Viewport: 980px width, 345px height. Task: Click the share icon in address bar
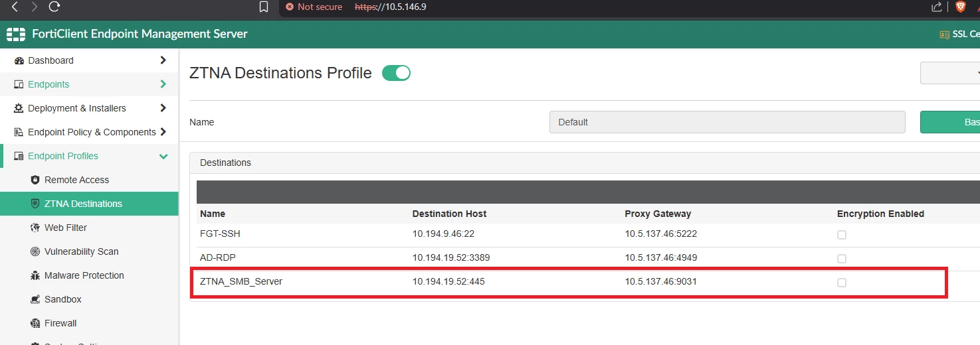937,7
